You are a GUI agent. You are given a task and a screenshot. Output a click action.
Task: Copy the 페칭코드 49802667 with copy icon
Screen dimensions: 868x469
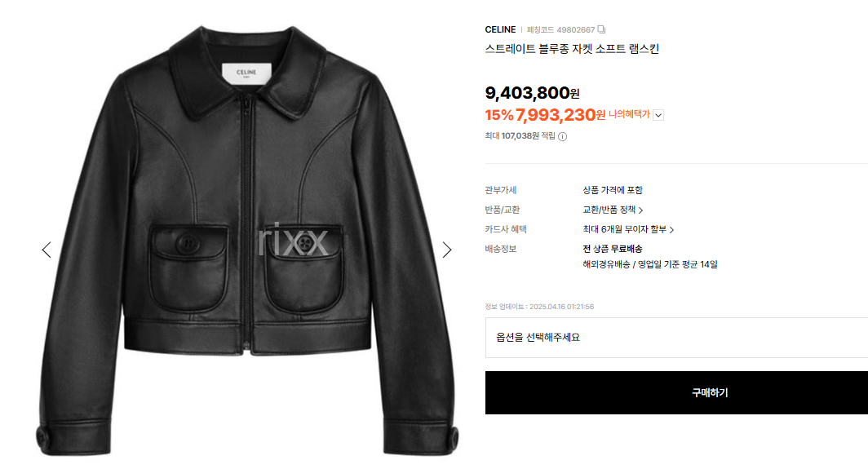601,29
